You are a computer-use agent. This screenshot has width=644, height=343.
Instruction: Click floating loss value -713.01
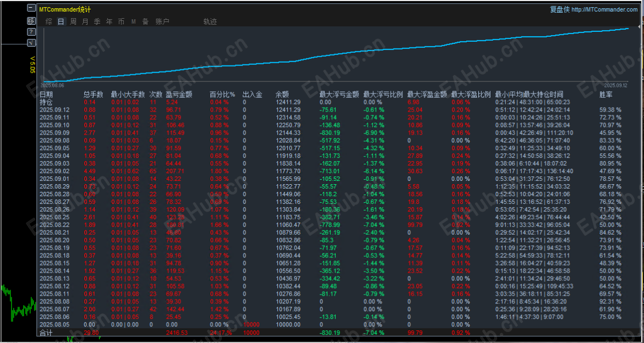click(x=330, y=171)
